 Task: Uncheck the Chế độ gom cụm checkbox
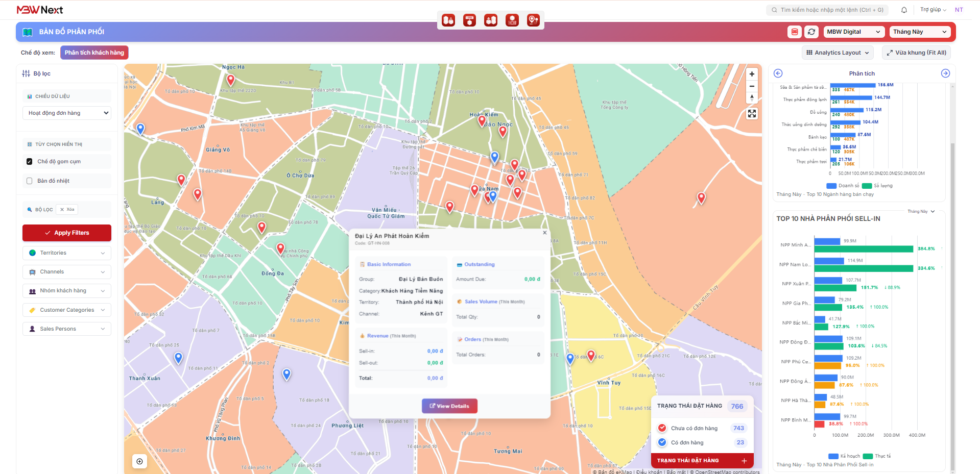(x=30, y=162)
